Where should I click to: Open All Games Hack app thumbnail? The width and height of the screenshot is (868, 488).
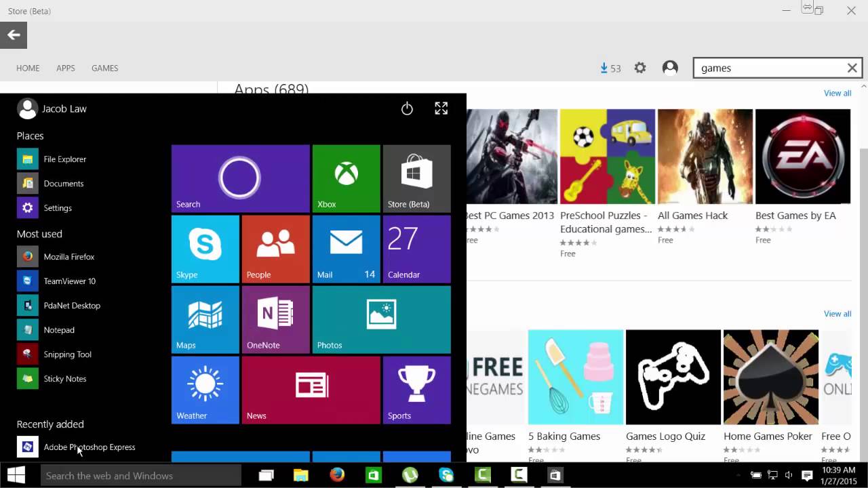(x=705, y=157)
